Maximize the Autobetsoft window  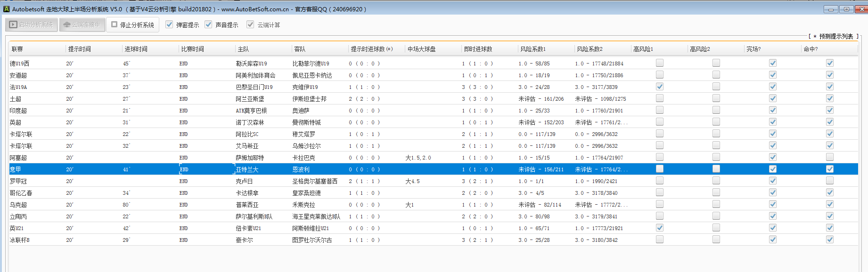coord(846,9)
